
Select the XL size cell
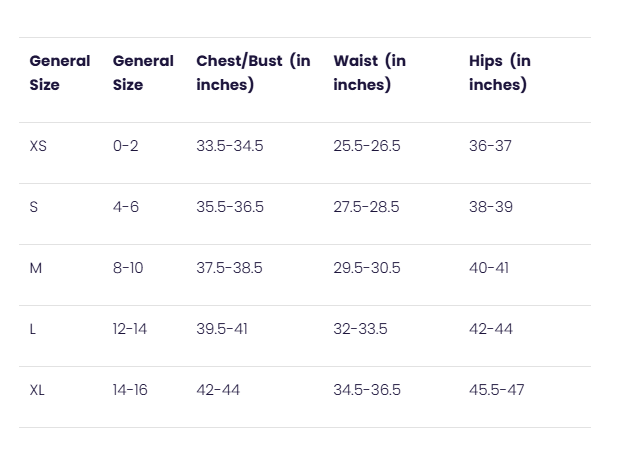point(37,390)
